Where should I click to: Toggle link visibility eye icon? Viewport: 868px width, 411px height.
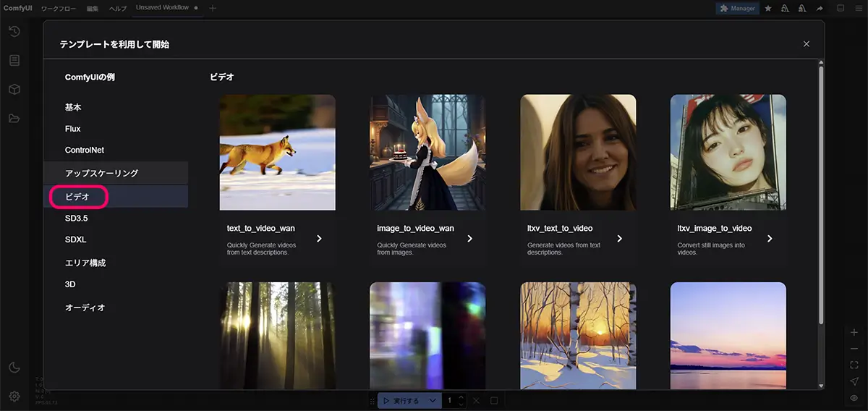coord(854,398)
